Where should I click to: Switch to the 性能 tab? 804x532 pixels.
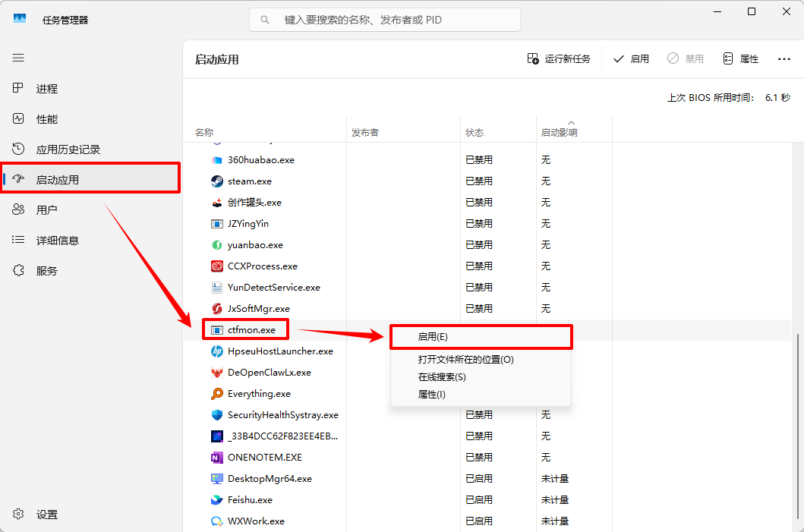click(x=91, y=119)
